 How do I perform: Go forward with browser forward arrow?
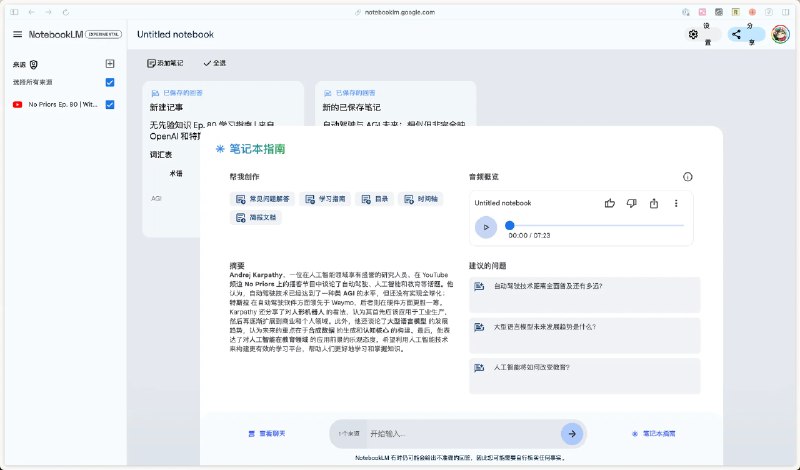[48, 12]
